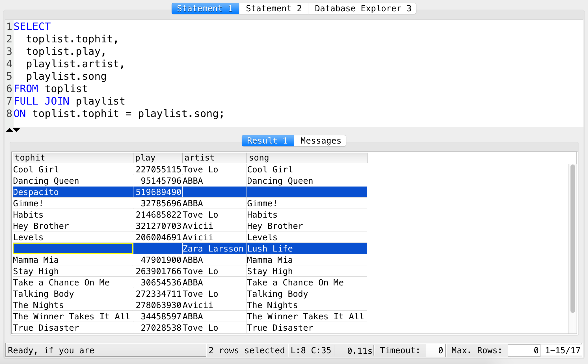The height and width of the screenshot is (364, 588).
Task: Sort results by the tophit column
Action: (x=72, y=157)
